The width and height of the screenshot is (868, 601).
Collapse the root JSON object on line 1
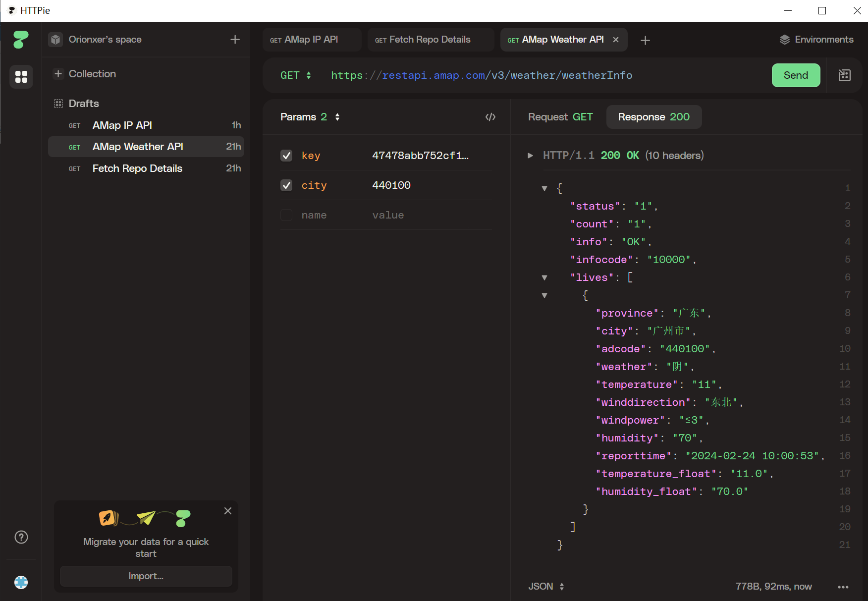tap(544, 188)
